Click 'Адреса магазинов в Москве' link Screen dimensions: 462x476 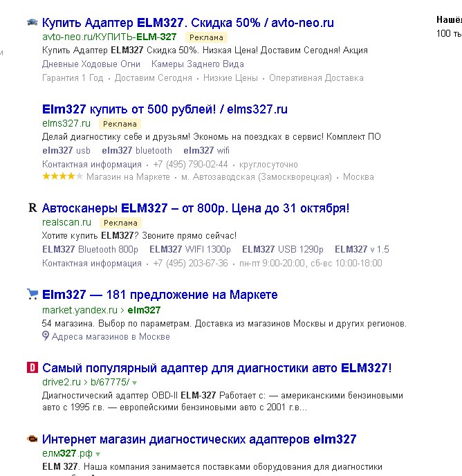[x=111, y=336]
